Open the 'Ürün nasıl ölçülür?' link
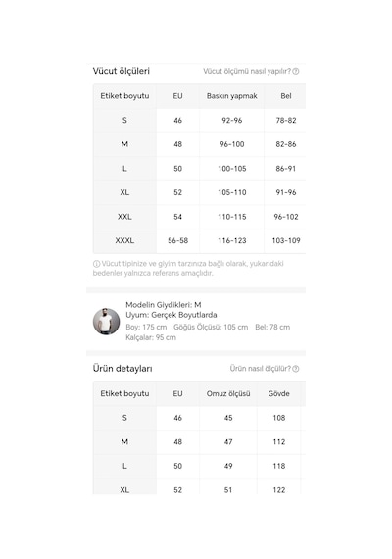The image size is (392, 559). [260, 369]
